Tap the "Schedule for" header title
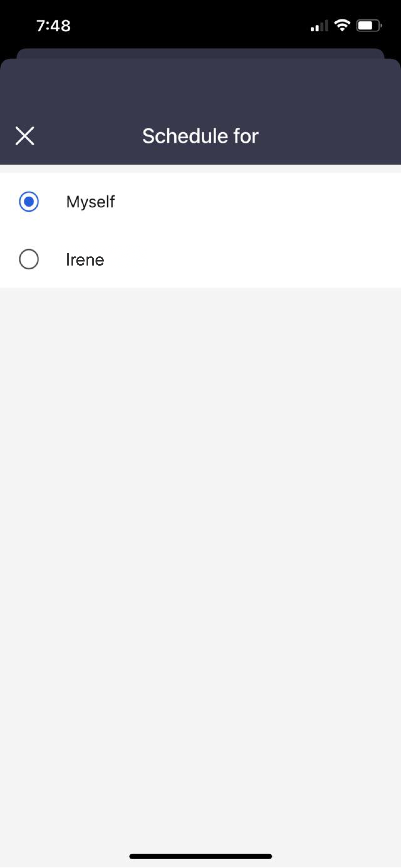401x868 pixels. click(x=200, y=136)
